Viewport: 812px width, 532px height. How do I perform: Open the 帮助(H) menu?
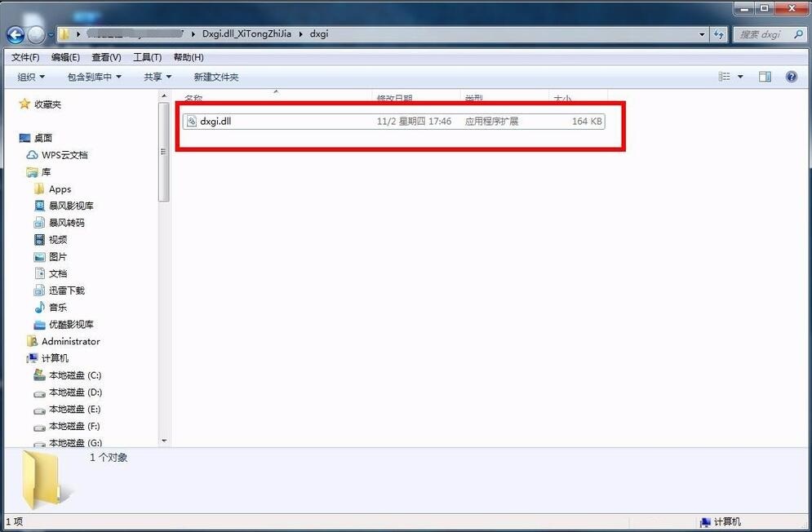(x=189, y=57)
